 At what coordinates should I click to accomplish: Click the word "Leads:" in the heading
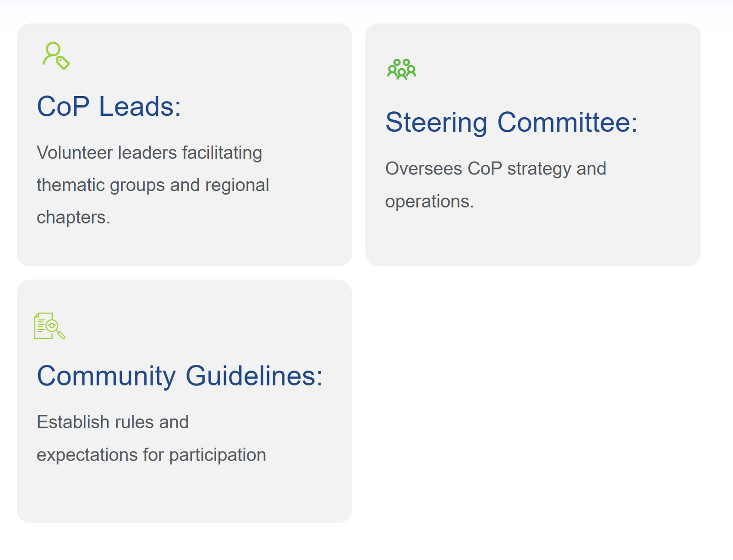pos(140,106)
